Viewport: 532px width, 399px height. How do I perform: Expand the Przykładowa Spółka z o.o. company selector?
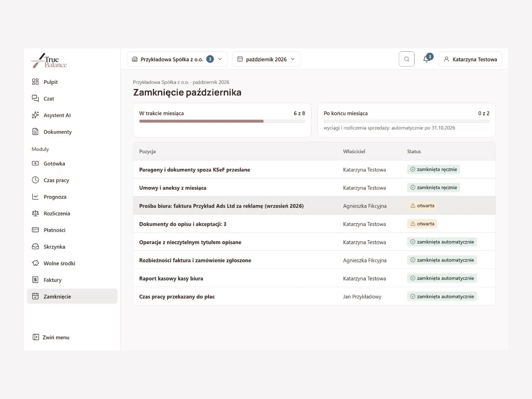(177, 59)
